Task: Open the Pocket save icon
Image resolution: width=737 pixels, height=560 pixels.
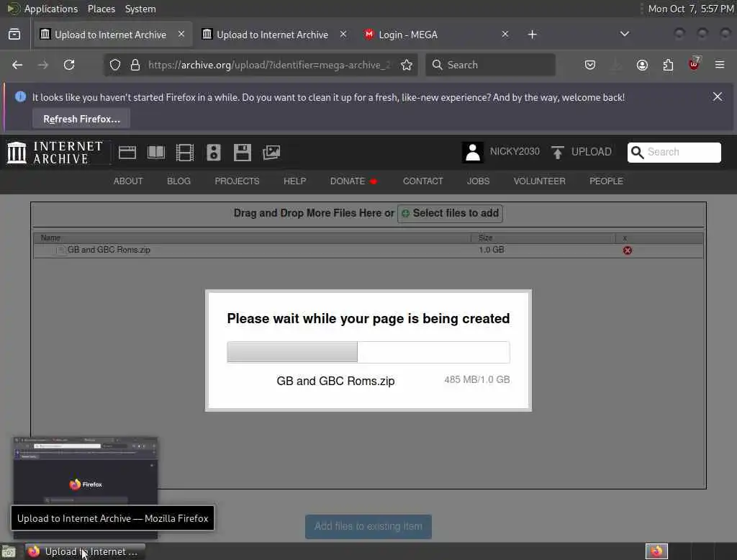Action: tap(590, 65)
